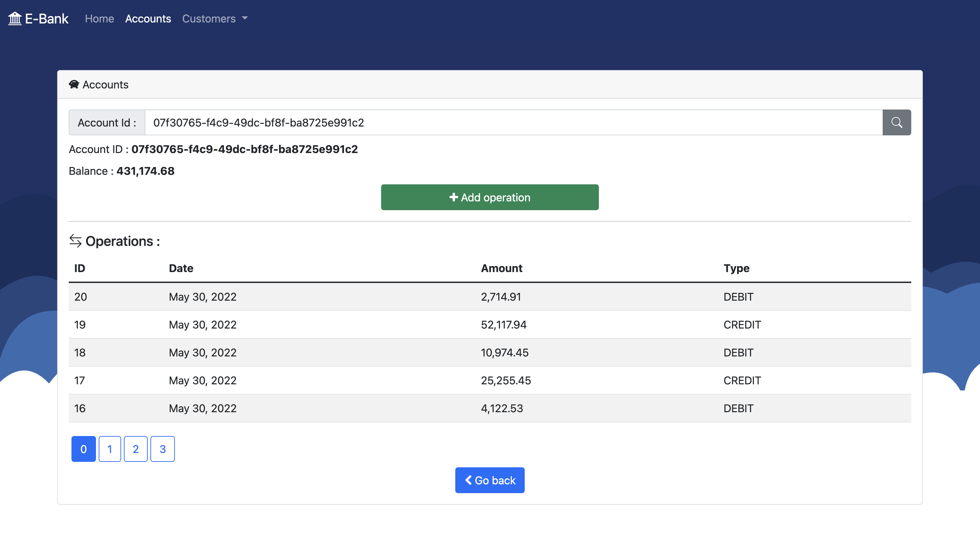Image resolution: width=980 pixels, height=536 pixels.
Task: Select page 1 of operations pagination
Action: pyautogui.click(x=110, y=449)
